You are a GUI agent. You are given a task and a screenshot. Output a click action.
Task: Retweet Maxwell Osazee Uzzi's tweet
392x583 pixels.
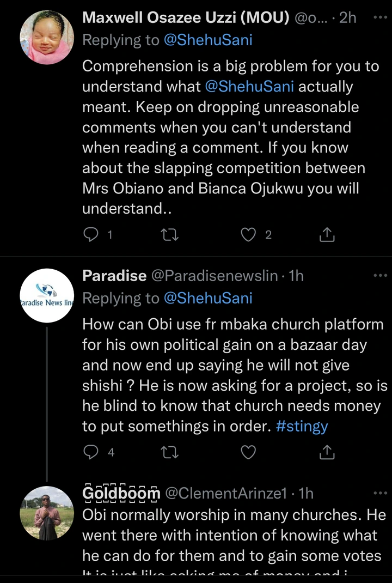point(170,235)
